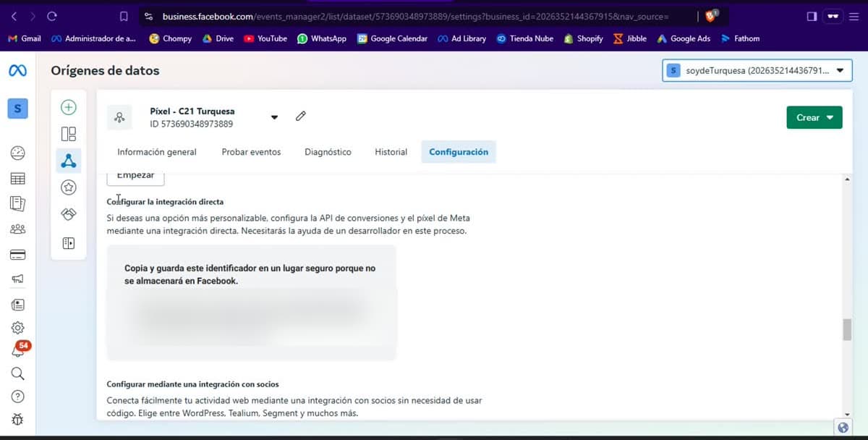Open notifications bell with 54 badge

pos(19,350)
